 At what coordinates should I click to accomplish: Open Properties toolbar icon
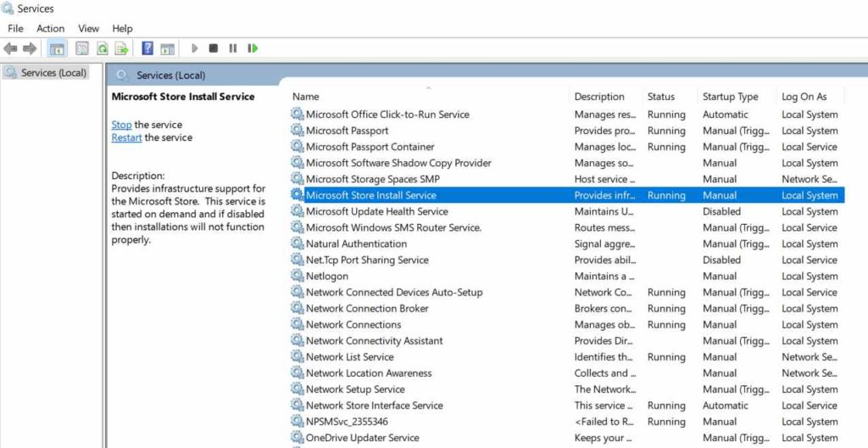point(82,49)
